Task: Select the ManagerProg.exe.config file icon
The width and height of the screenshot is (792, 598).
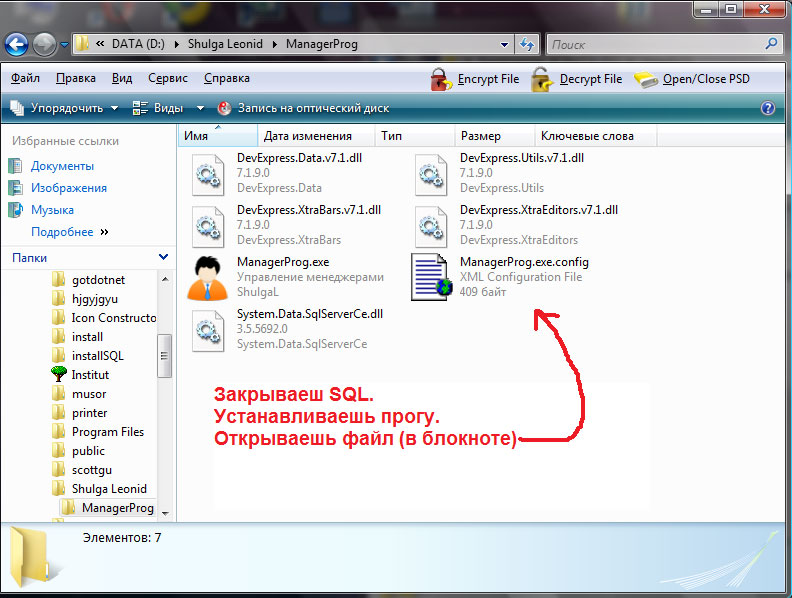Action: 430,277
